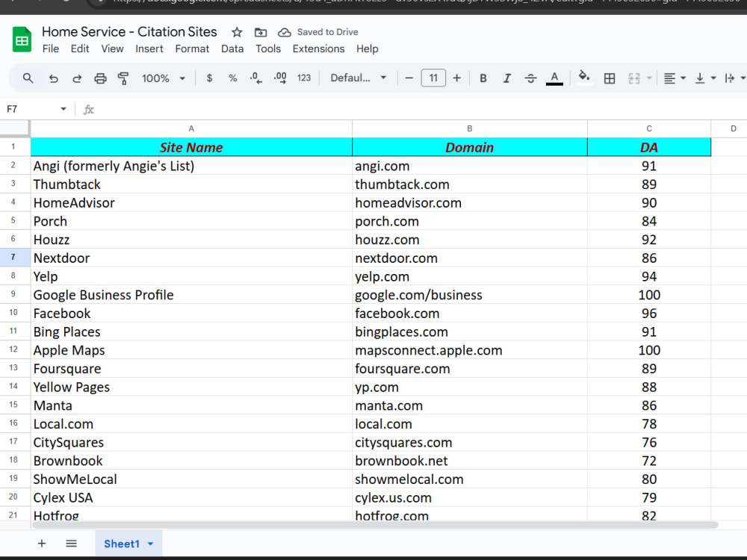This screenshot has height=560, width=747.
Task: Add a new sheet plus button
Action: coord(41,544)
